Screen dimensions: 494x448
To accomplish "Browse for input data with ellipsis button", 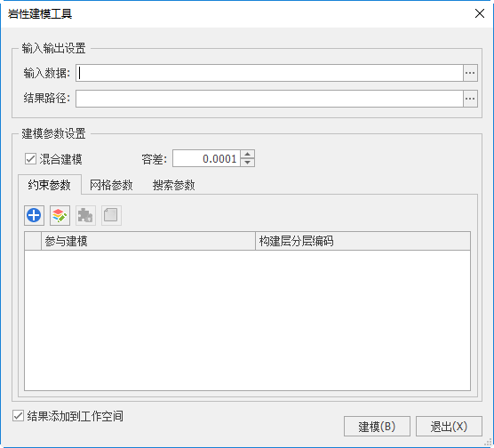I will 470,73.
